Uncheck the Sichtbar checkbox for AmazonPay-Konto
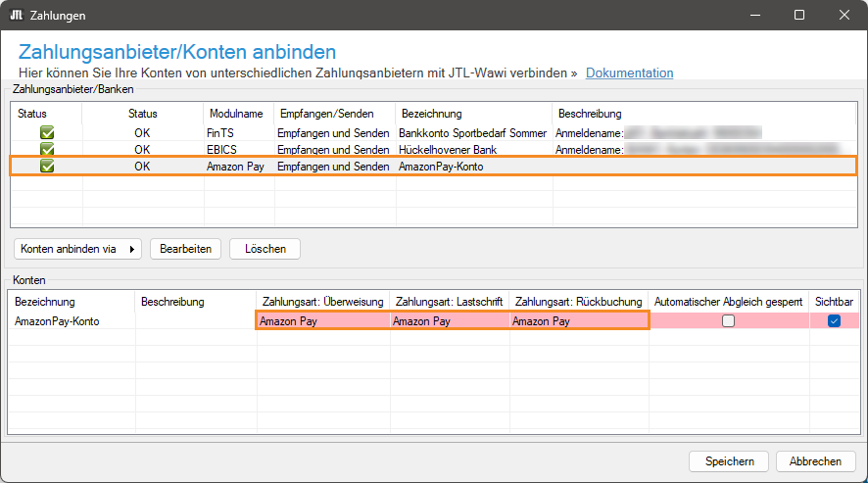Screen dimensions: 868x483 [834, 320]
